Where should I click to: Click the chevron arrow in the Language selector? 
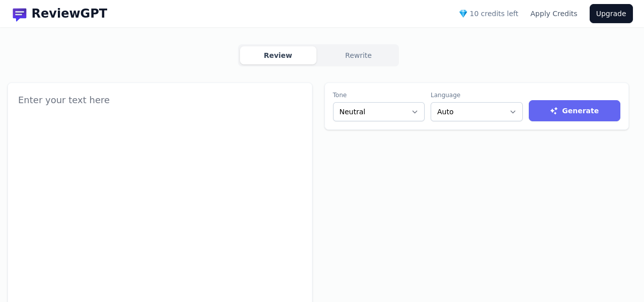tap(513, 112)
